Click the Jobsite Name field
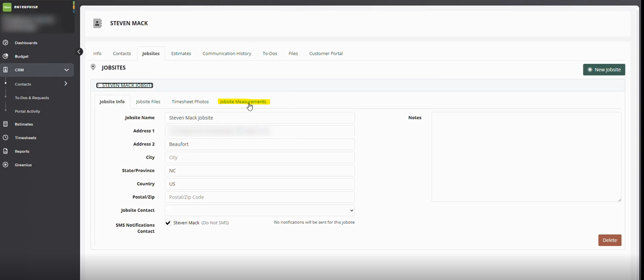This screenshot has height=280, width=644. [260, 118]
